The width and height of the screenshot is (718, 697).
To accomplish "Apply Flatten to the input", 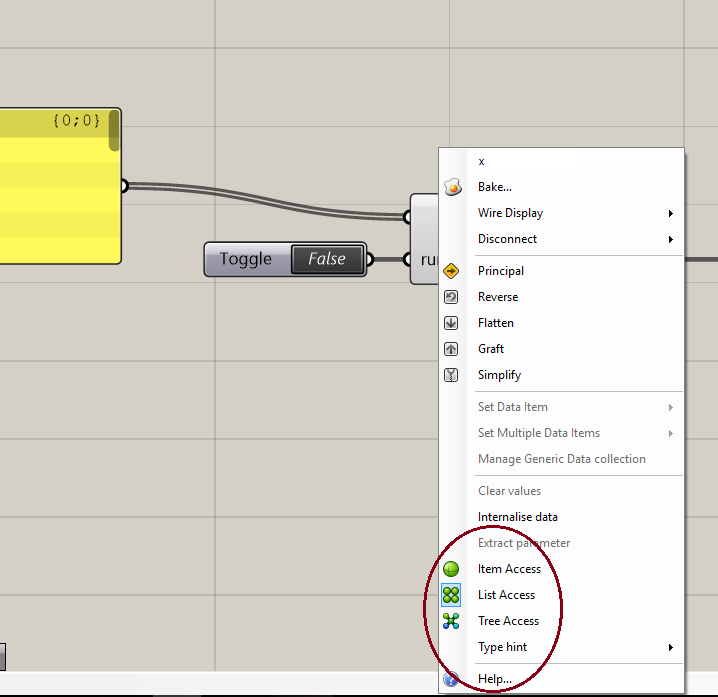I will (562, 323).
